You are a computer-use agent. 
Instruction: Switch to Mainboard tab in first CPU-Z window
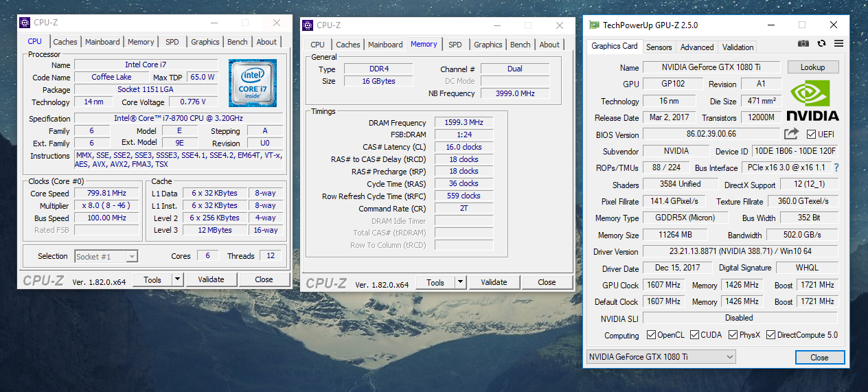click(102, 42)
